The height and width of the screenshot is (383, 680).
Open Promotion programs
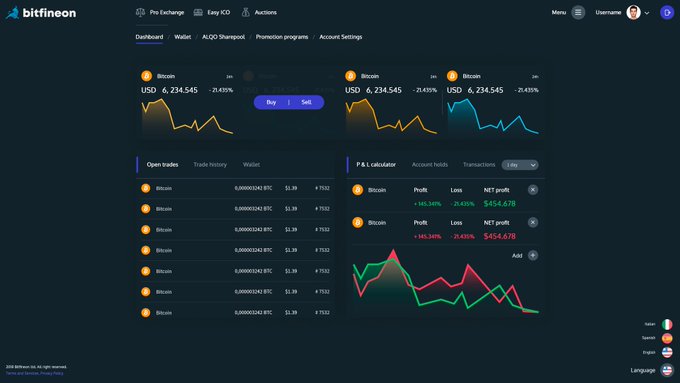(282, 37)
